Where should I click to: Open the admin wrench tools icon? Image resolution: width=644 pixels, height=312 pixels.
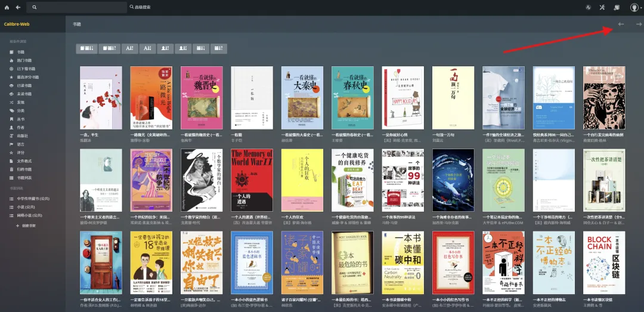coord(602,7)
